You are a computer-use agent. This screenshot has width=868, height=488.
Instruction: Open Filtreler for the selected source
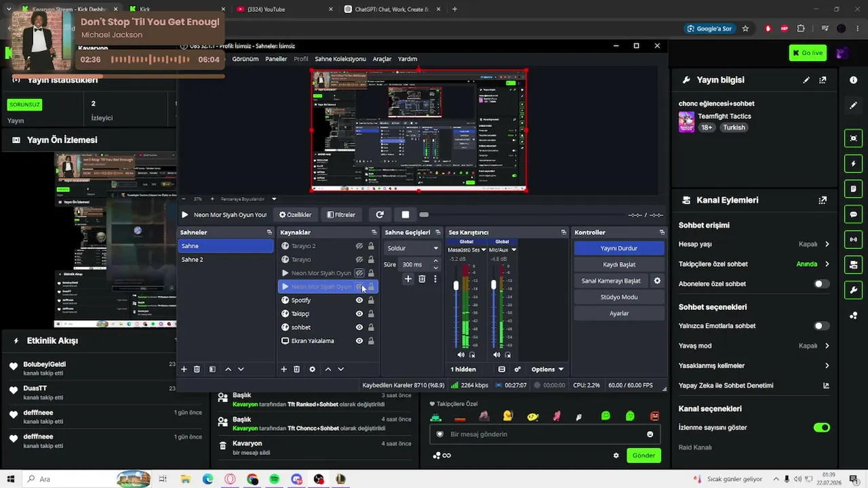pos(341,215)
